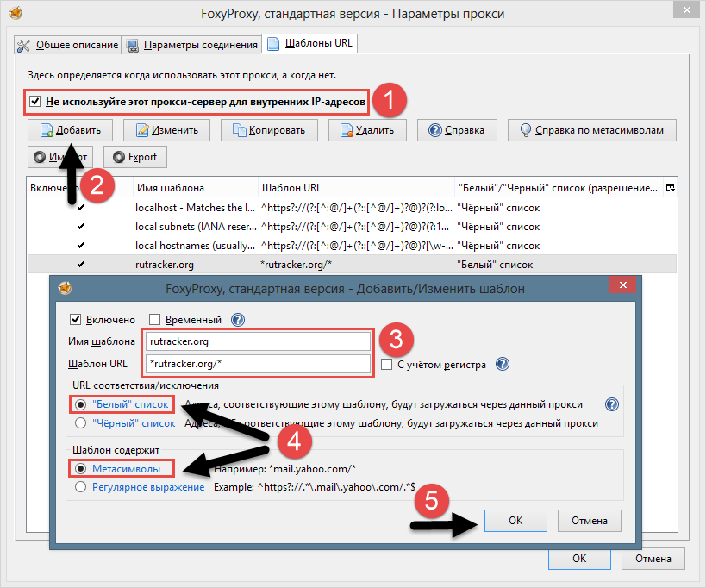This screenshot has width=706, height=588.
Task: Click column picker icon in table header
Action: click(671, 187)
